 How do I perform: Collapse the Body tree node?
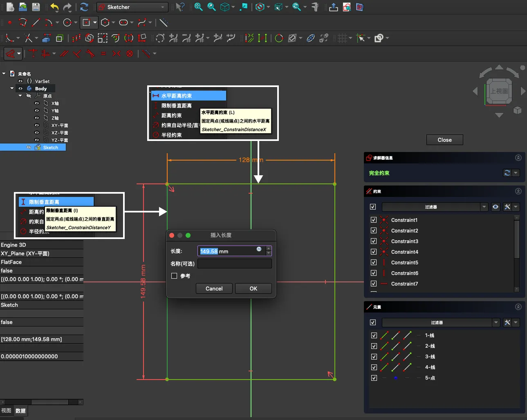coord(12,88)
